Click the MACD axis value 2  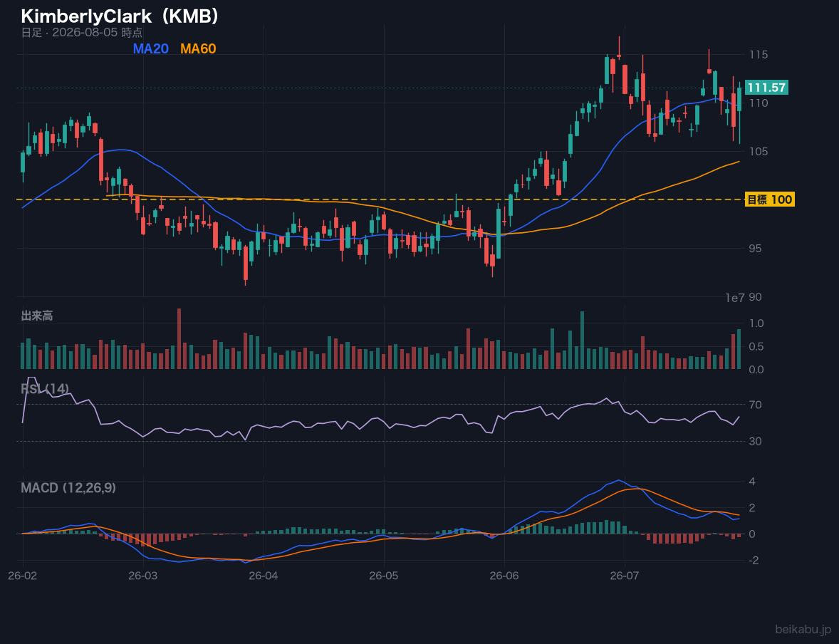coord(752,507)
